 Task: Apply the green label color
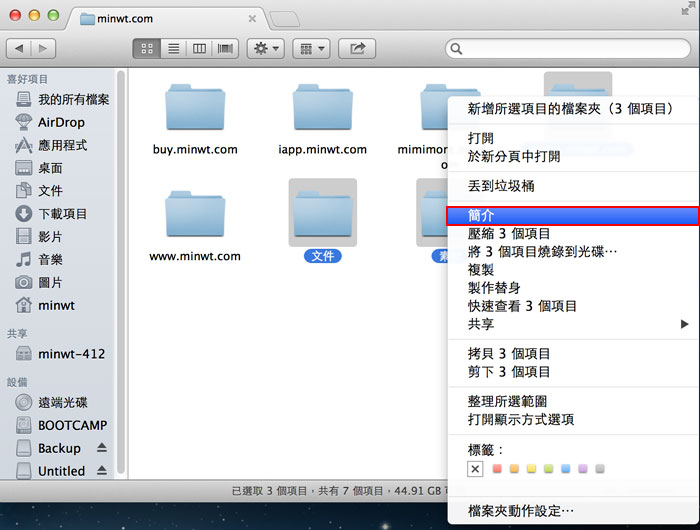coord(549,468)
